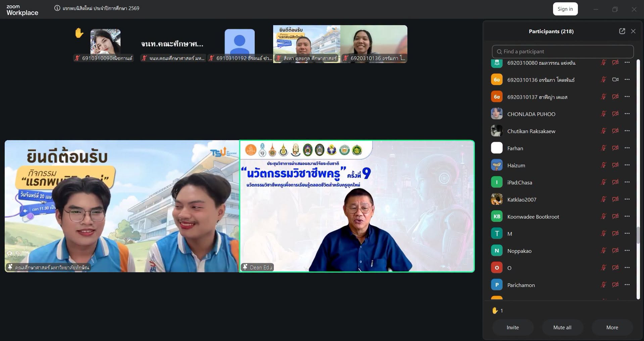644x341 pixels.
Task: Open the three-dot menu for Parichamon
Action: (x=627, y=285)
